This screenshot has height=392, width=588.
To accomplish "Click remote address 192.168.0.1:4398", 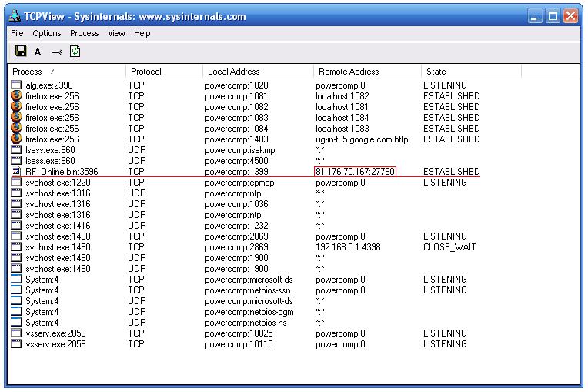I will tap(348, 246).
